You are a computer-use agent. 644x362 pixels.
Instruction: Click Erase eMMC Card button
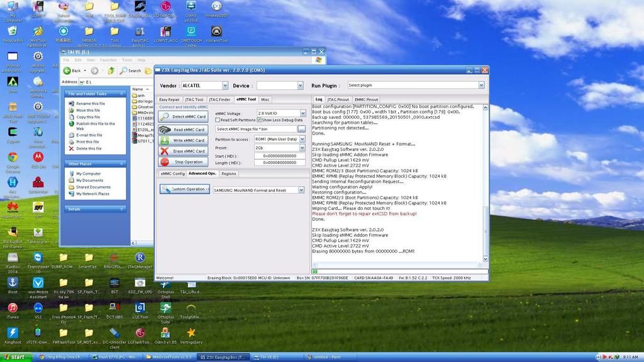click(183, 151)
